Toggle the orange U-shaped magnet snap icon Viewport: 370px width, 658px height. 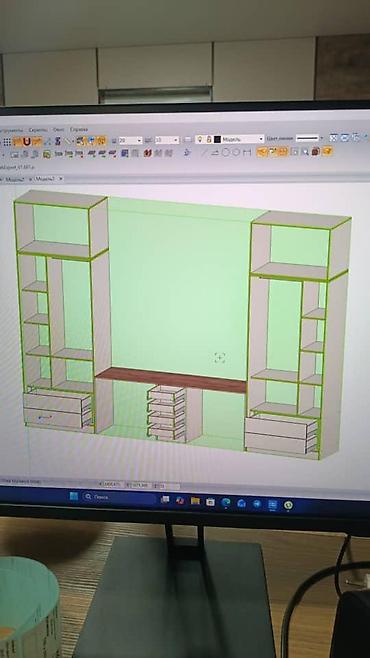pyautogui.click(x=27, y=141)
